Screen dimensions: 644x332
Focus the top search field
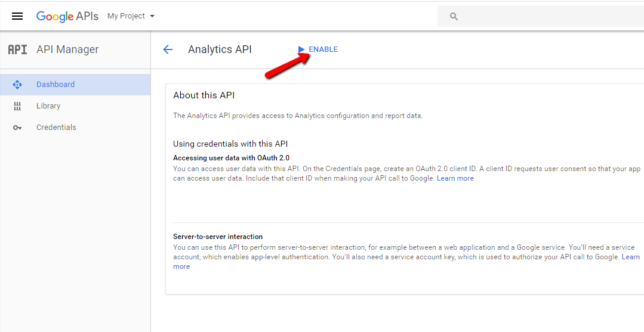tap(541, 17)
